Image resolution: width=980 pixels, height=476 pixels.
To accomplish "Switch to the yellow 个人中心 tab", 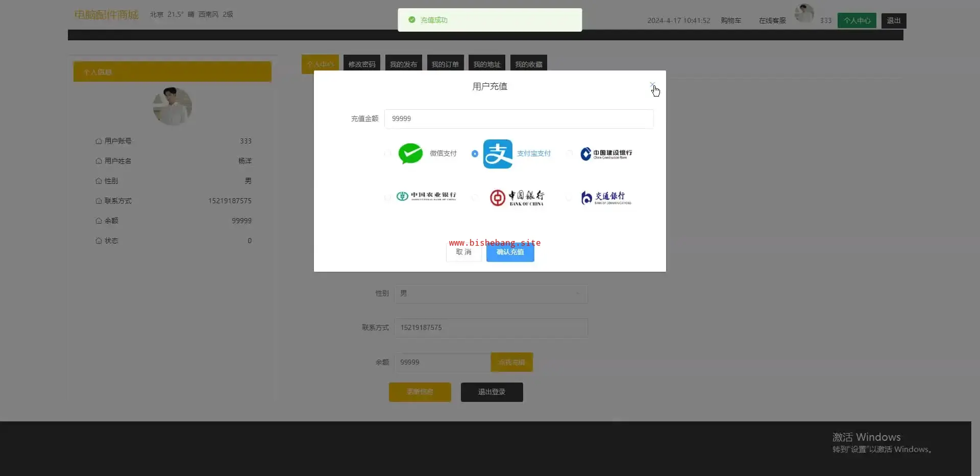I will [320, 64].
